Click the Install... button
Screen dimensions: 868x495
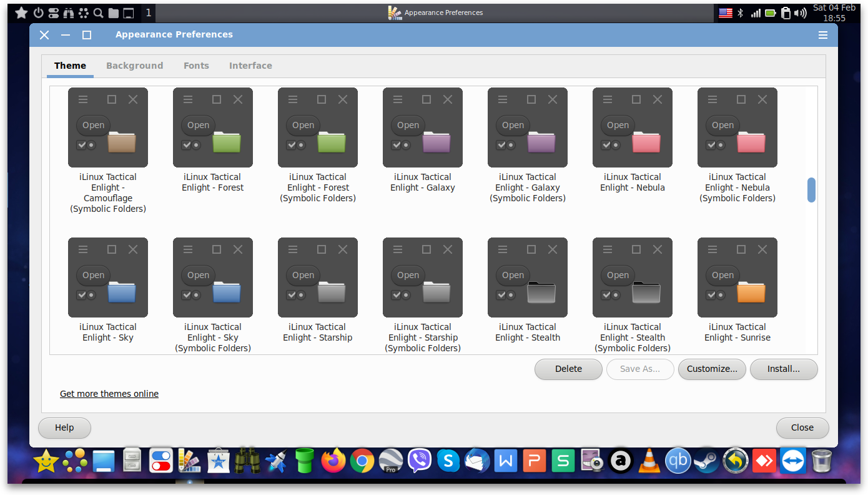(784, 369)
